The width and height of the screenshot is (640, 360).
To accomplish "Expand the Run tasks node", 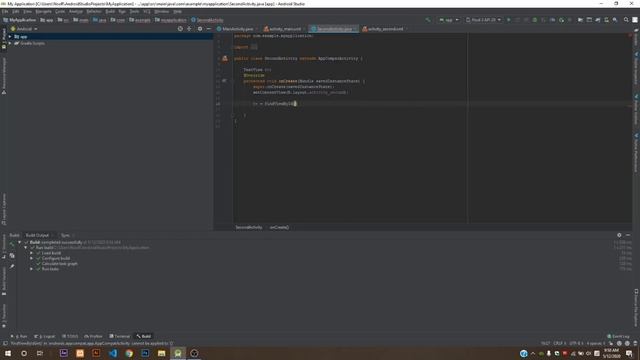I will coord(31,269).
